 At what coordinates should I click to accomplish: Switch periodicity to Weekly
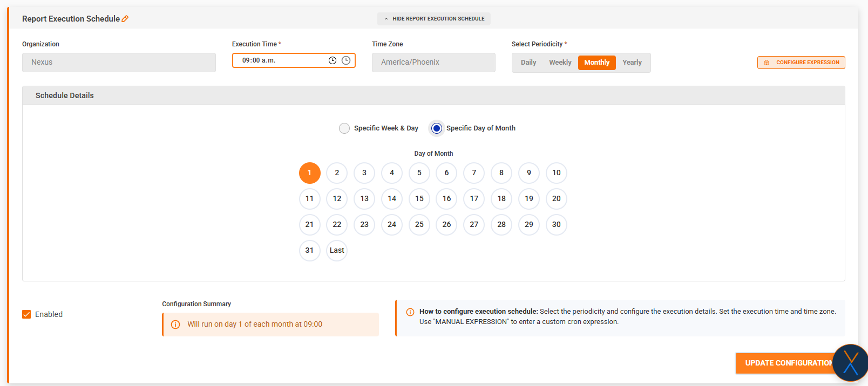[x=560, y=63]
